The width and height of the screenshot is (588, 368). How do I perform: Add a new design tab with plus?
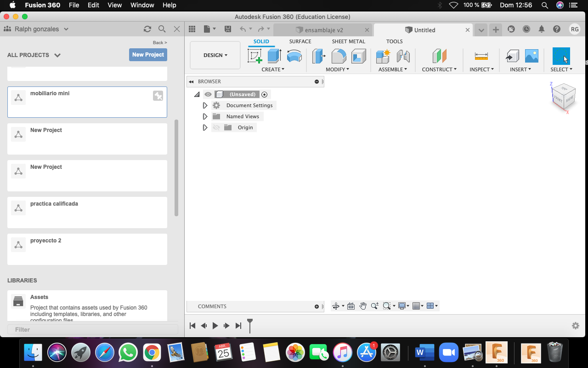coord(496,30)
